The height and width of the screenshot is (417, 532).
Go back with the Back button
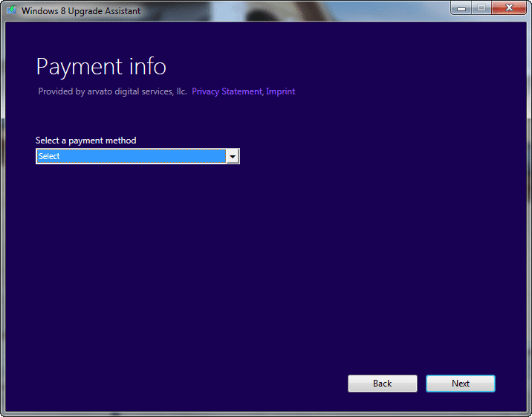click(x=383, y=384)
